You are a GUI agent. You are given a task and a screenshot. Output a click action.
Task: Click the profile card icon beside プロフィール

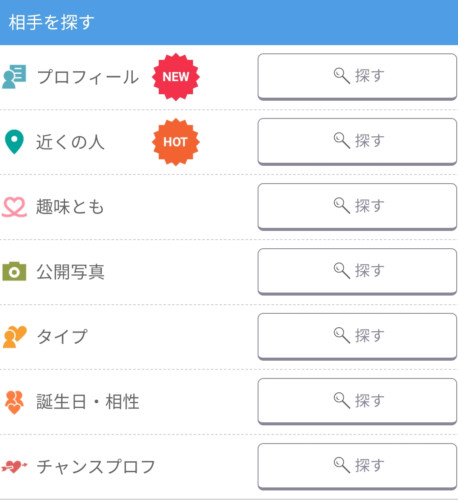[x=14, y=77]
